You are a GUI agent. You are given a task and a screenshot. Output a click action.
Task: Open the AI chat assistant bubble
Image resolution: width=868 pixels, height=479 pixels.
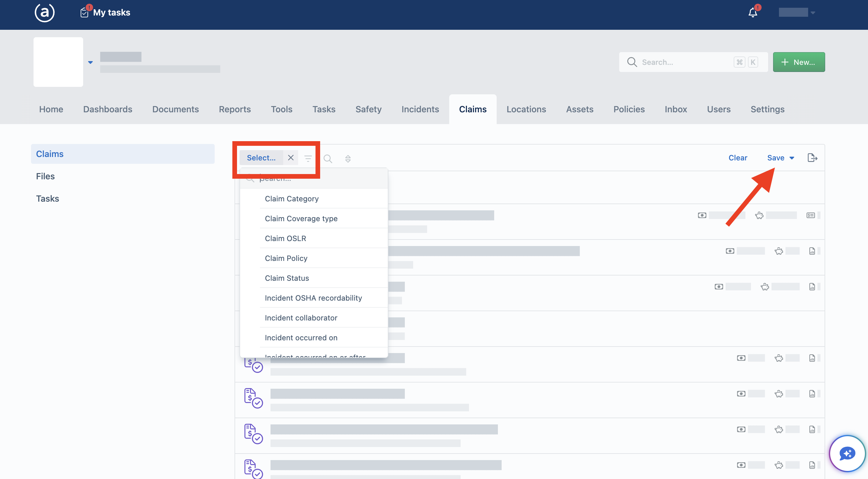(848, 453)
